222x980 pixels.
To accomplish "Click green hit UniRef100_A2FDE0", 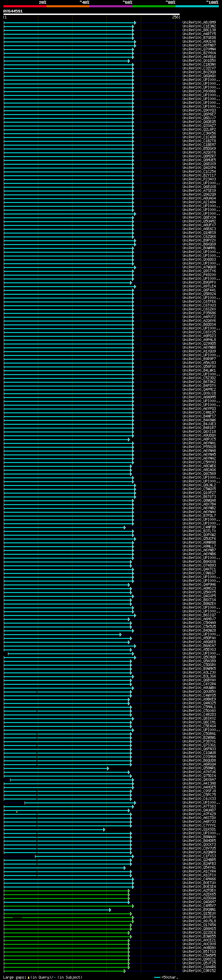I will tap(199, 891).
